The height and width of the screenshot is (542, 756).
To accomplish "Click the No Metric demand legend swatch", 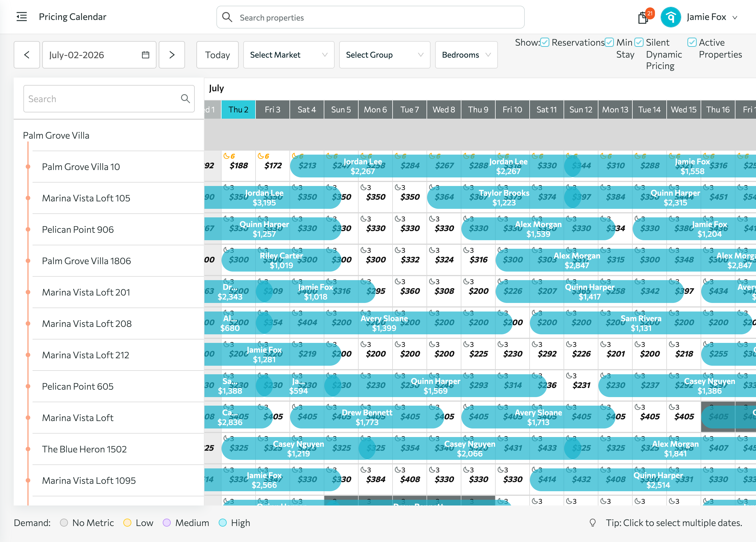I will click(64, 522).
